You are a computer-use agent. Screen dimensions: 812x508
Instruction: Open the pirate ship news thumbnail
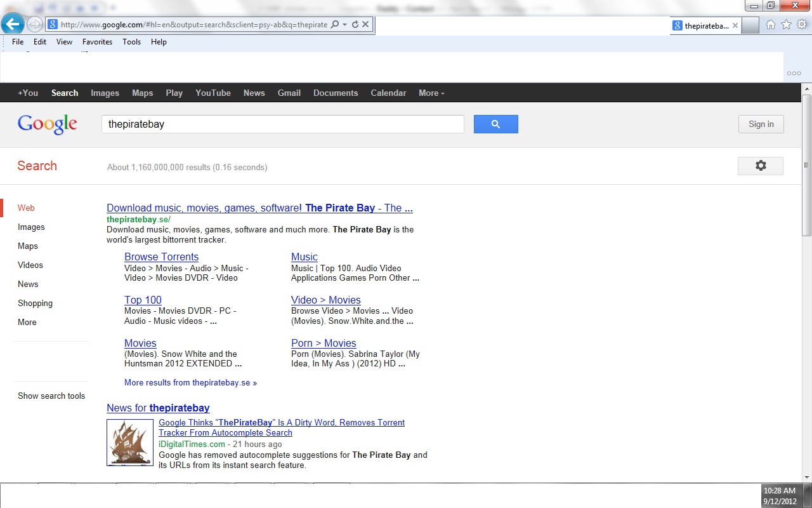(x=130, y=443)
